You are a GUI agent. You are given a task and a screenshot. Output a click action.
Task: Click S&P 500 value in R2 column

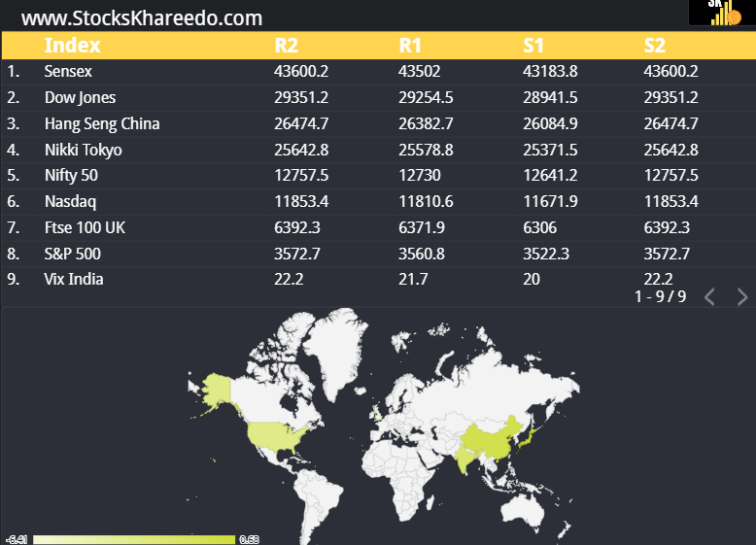click(x=296, y=254)
